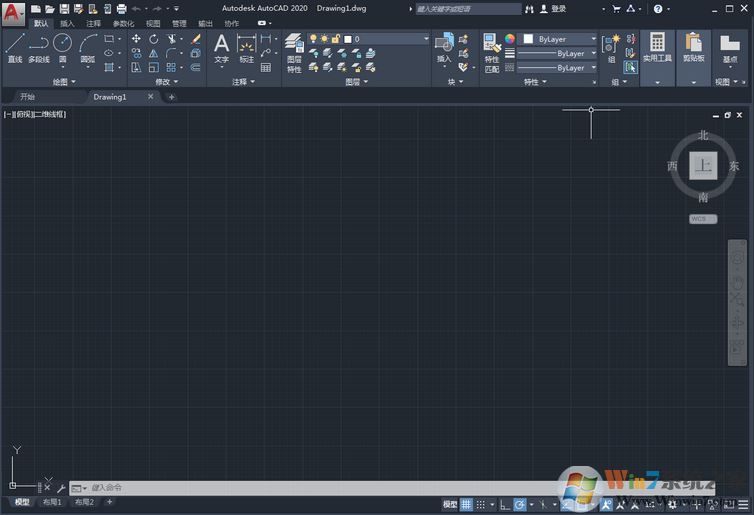Select the Polyline (多段线) tool
The image size is (754, 515).
point(39,48)
